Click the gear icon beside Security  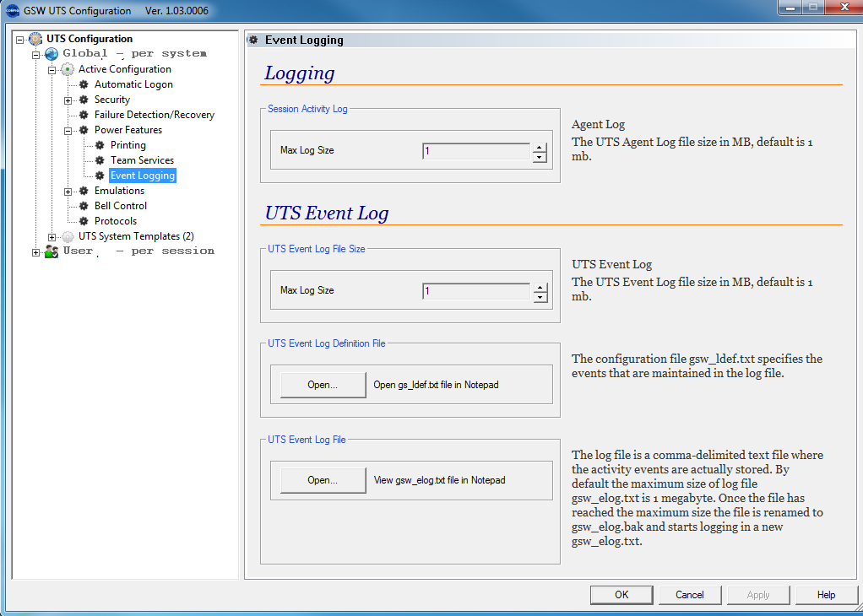[x=84, y=100]
